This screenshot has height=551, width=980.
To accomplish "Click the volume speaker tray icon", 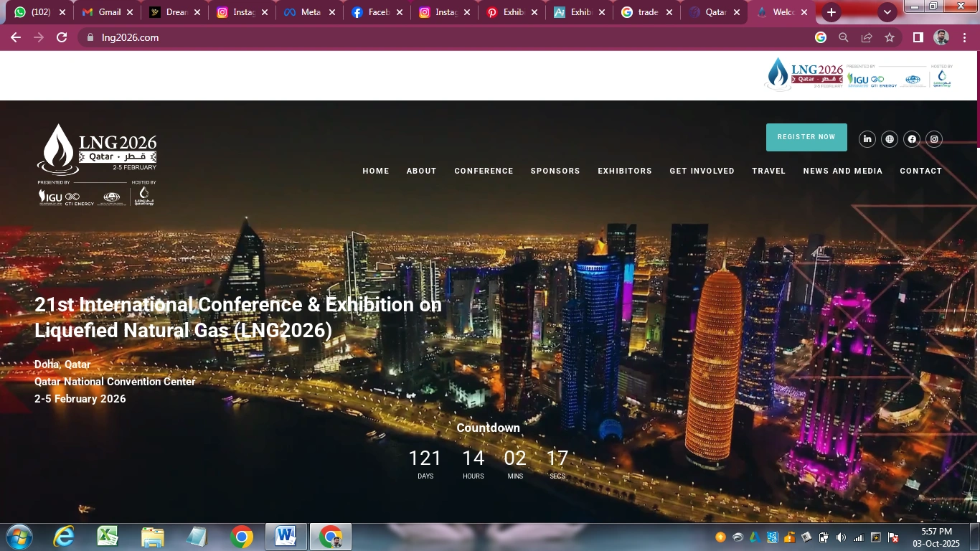I will pyautogui.click(x=841, y=537).
